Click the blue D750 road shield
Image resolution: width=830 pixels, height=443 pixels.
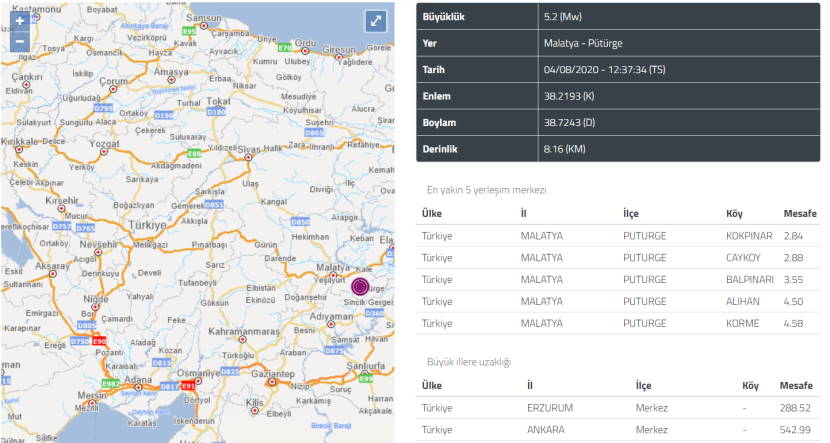(x=79, y=341)
